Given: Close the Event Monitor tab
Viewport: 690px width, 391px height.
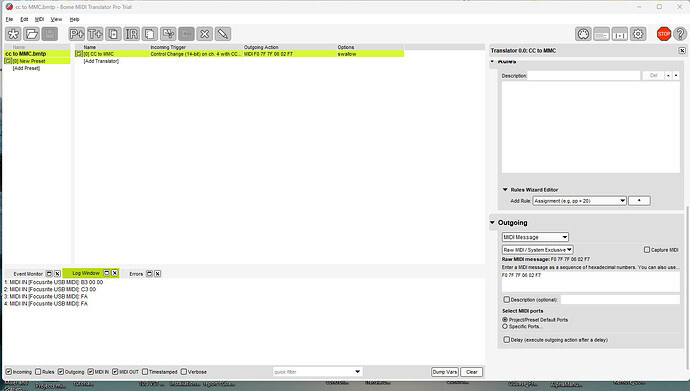Looking at the screenshot, I should [57, 274].
